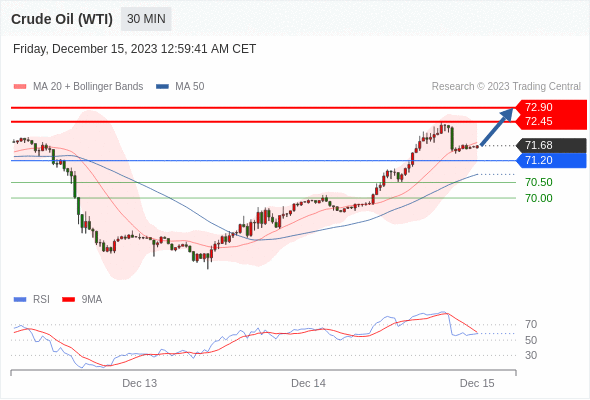The height and width of the screenshot is (400, 590).
Task: Click the Crude Oil (WTI) title
Action: tap(62, 19)
